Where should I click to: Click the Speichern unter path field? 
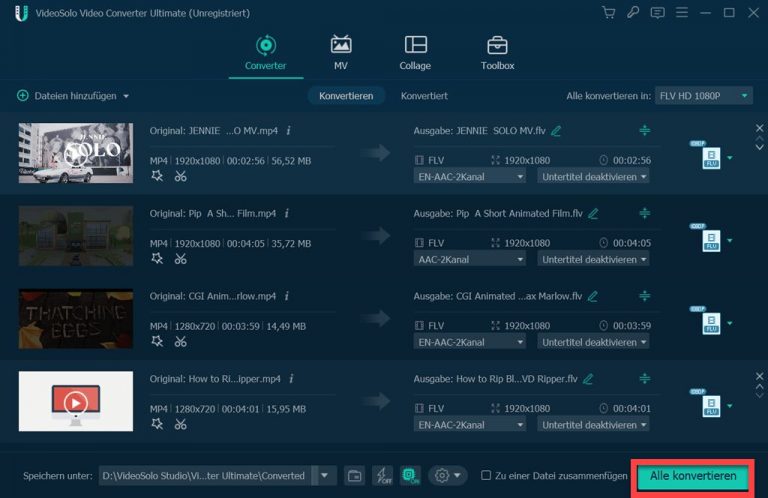205,475
